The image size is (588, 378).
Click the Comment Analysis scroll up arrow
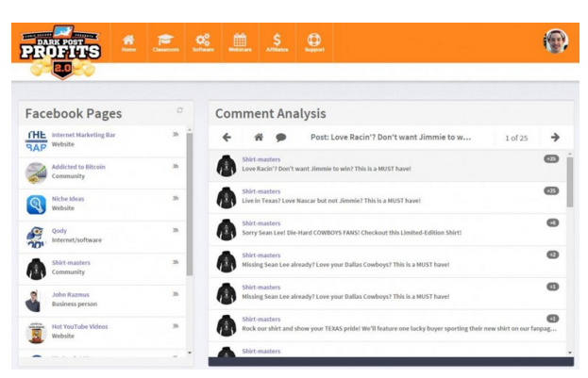(x=570, y=154)
